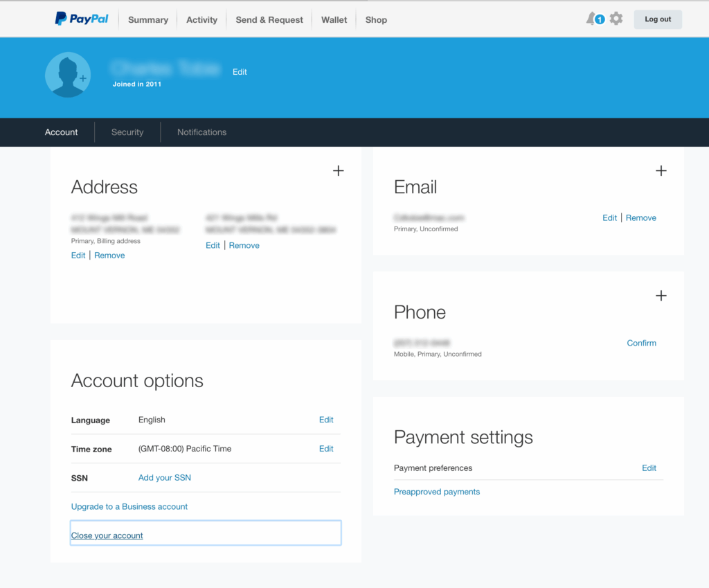The image size is (709, 588).
Task: Add a new address via the plus icon
Action: [338, 170]
